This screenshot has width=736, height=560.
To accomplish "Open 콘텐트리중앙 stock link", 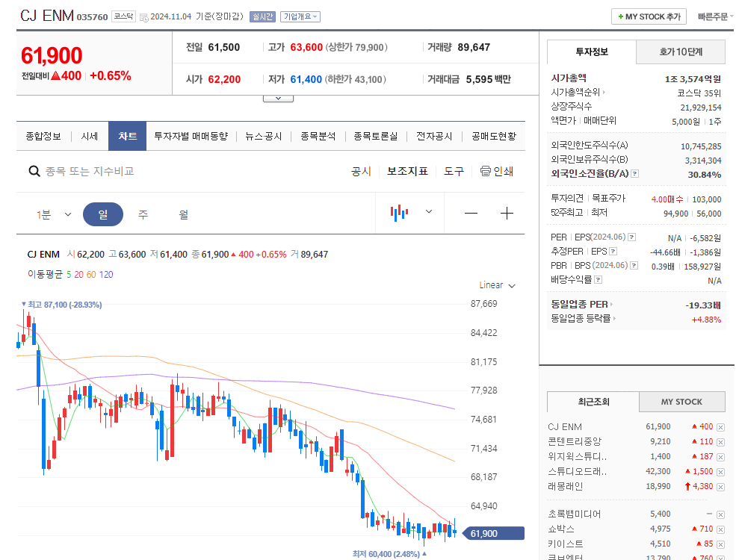I will pos(575,442).
